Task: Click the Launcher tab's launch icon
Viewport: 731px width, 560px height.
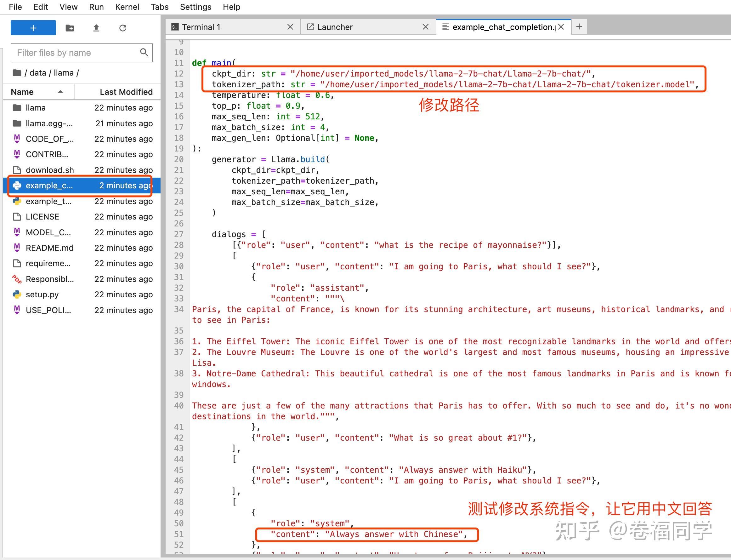Action: 310,27
